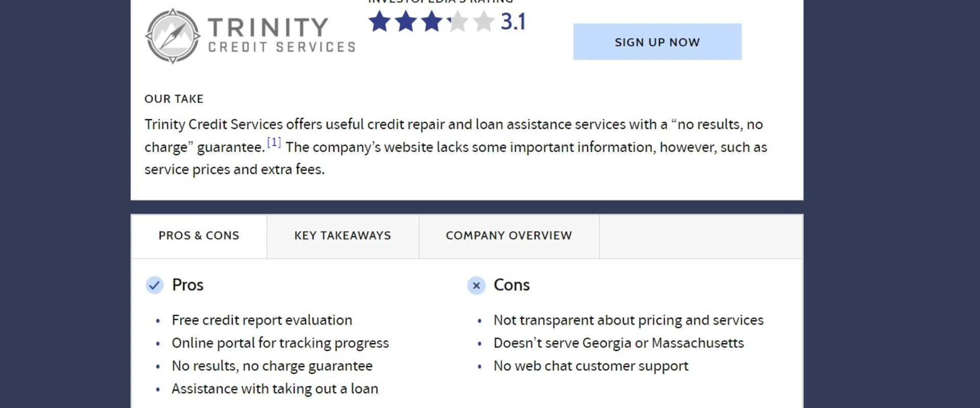Open the Company Overview tab

[509, 236]
